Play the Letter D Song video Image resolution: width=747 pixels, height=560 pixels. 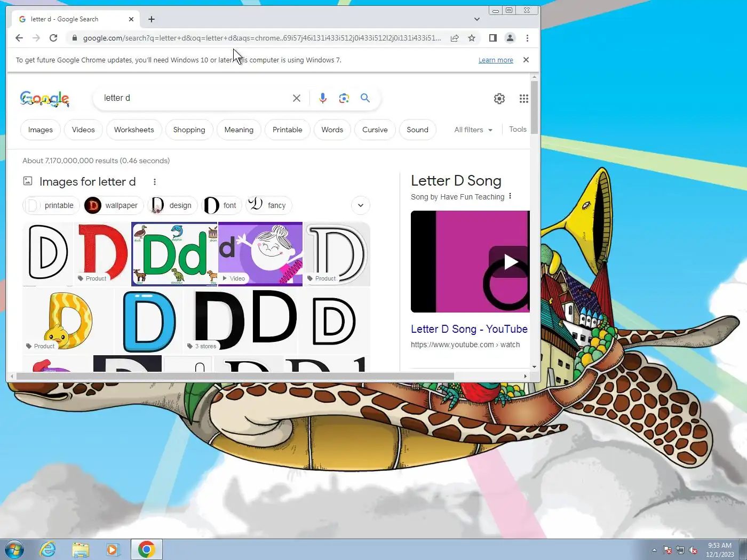pyautogui.click(x=510, y=262)
